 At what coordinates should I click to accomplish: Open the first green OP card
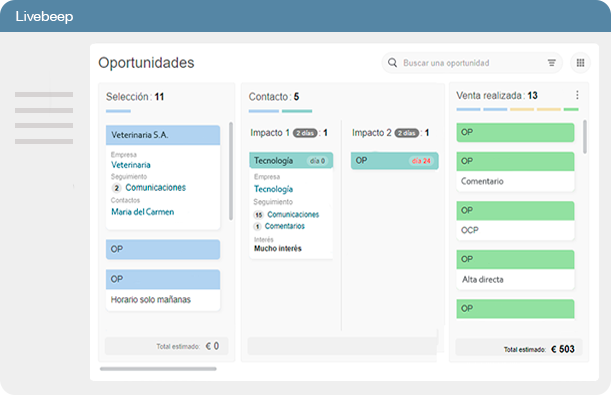515,132
